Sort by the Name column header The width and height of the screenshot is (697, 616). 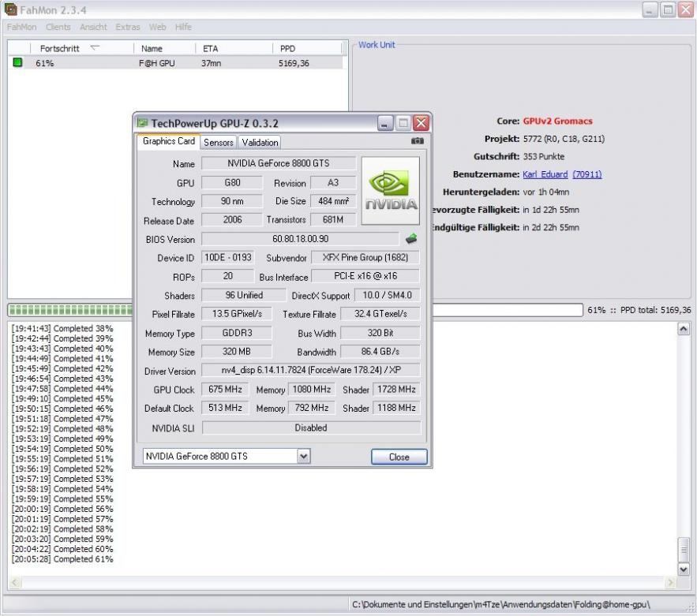(x=164, y=48)
